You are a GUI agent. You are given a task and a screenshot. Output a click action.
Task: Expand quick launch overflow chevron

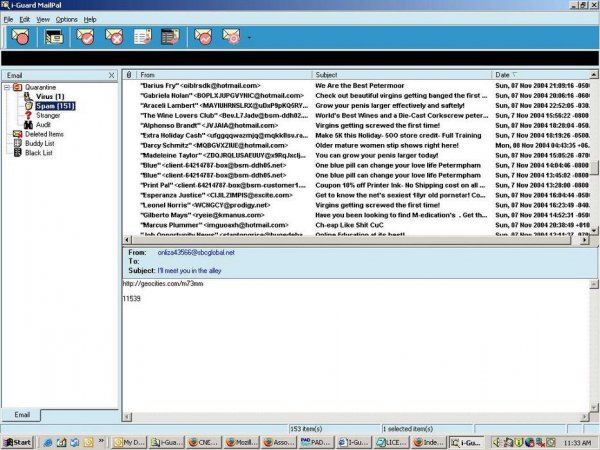(101, 440)
